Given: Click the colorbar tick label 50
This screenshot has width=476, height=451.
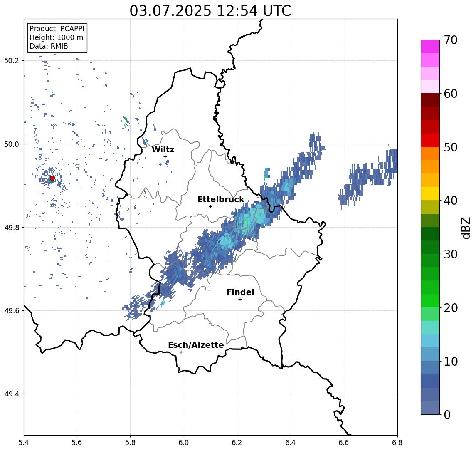Looking at the screenshot, I should 451,147.
